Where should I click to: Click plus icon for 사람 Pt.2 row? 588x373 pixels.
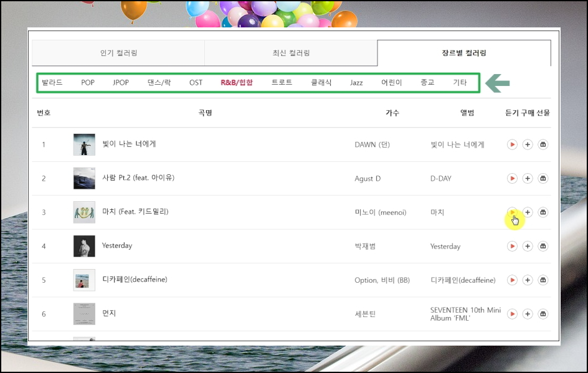click(527, 179)
